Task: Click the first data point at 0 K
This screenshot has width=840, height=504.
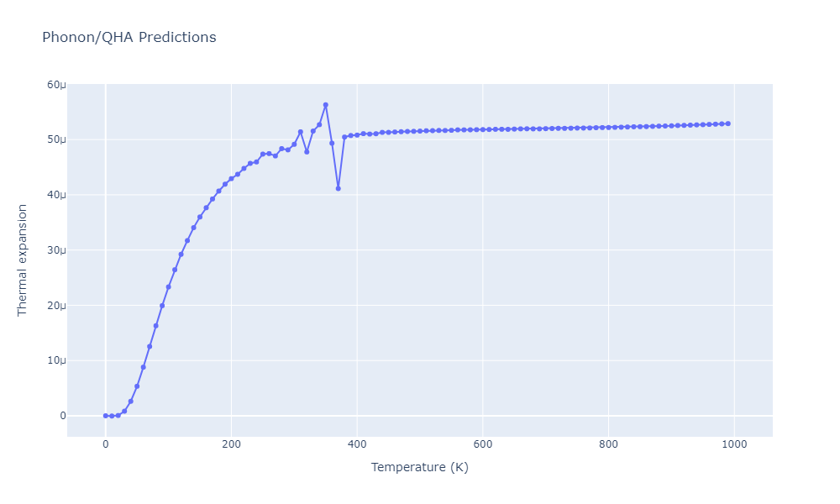Action: [105, 416]
